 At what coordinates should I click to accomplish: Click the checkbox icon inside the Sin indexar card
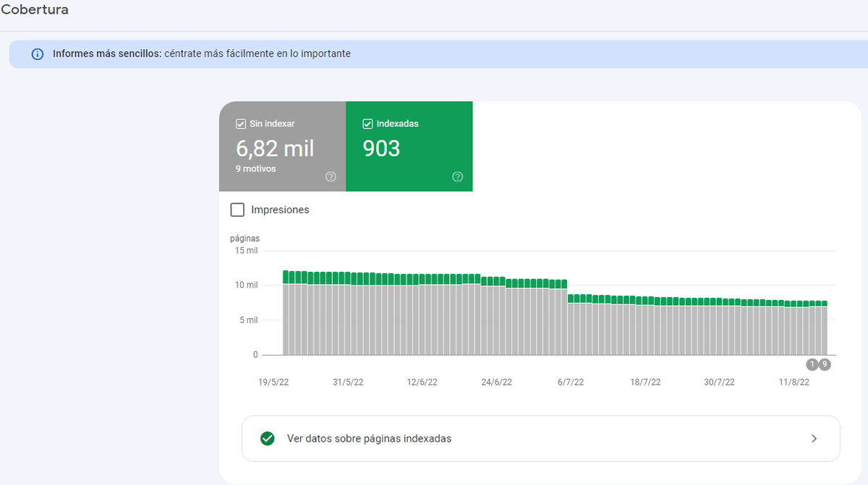point(241,124)
